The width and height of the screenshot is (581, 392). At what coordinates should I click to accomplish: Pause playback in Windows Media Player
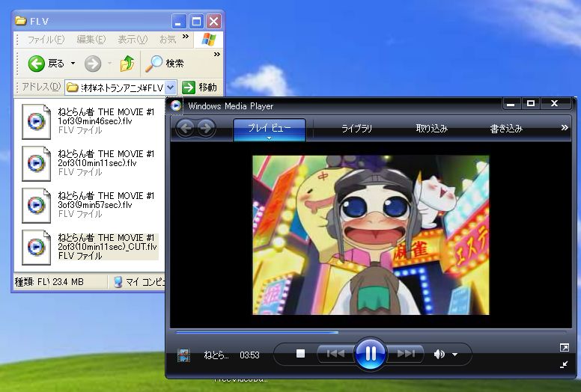click(x=370, y=354)
